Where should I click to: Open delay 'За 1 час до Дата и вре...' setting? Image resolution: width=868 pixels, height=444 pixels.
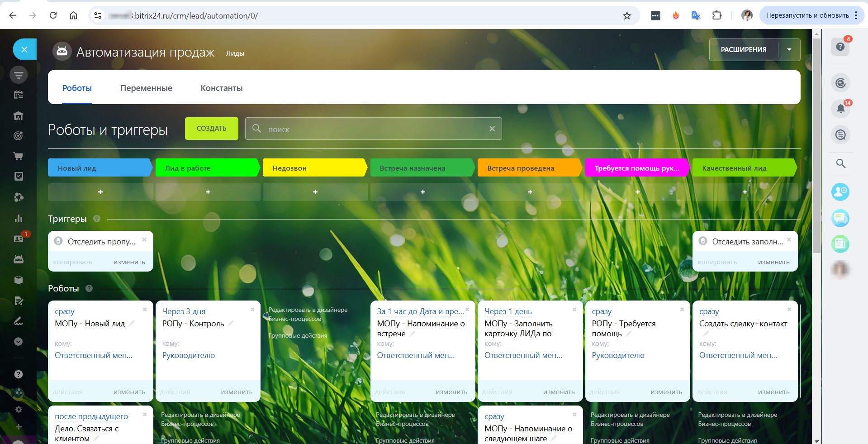click(x=420, y=311)
